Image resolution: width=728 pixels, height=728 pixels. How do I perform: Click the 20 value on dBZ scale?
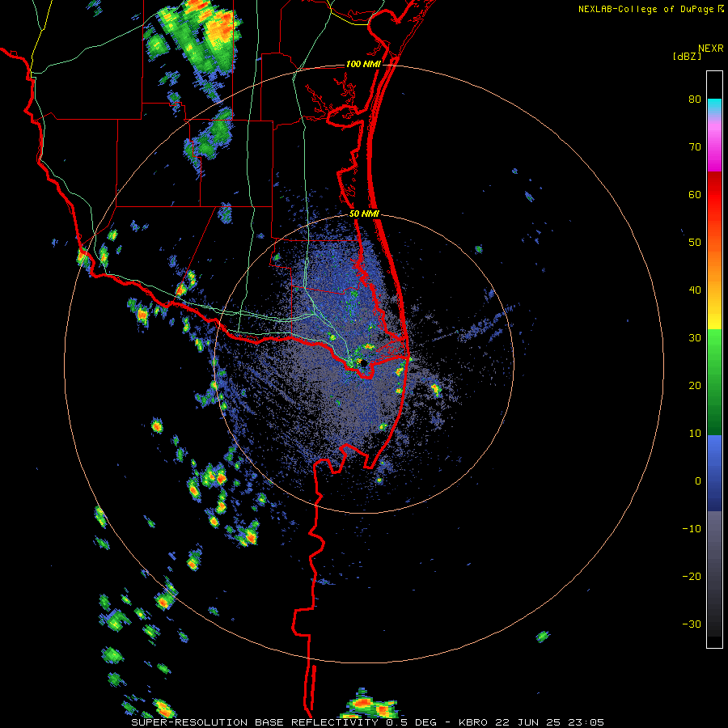click(x=695, y=385)
